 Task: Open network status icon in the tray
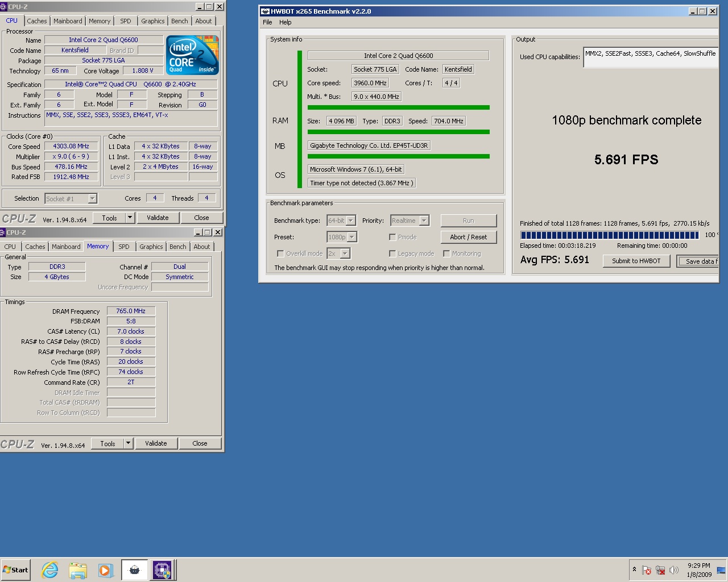(660, 570)
